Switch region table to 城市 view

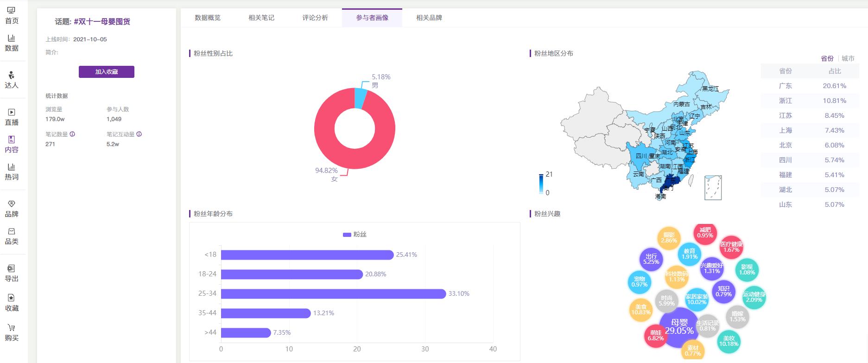click(848, 58)
